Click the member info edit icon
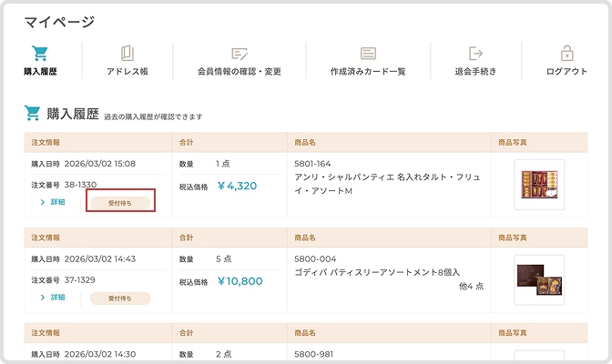Viewport: 612px width, 364px height. [x=240, y=53]
